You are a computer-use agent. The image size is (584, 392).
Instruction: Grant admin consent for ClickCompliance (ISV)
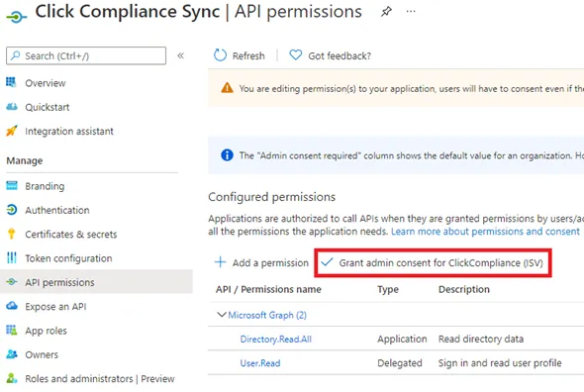point(440,262)
